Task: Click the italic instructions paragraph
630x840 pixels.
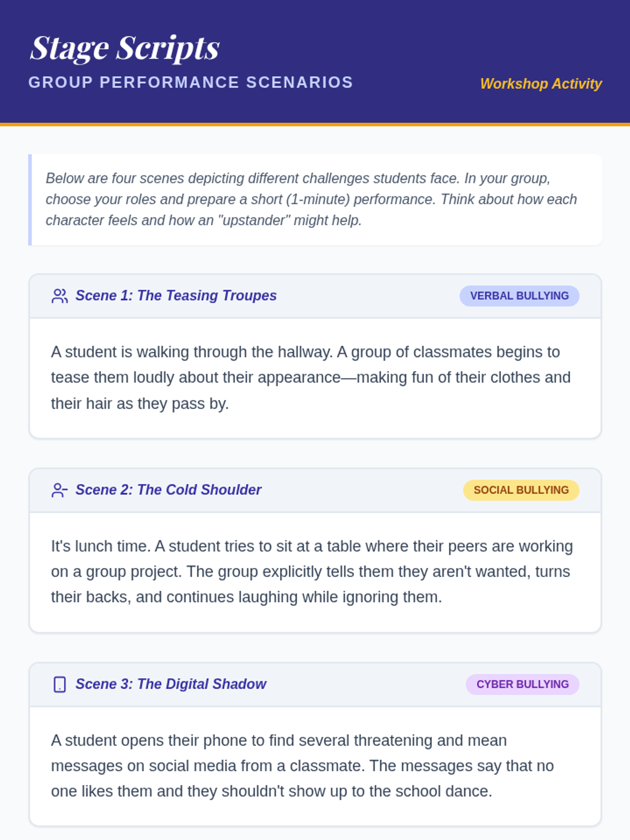Action: (x=311, y=199)
